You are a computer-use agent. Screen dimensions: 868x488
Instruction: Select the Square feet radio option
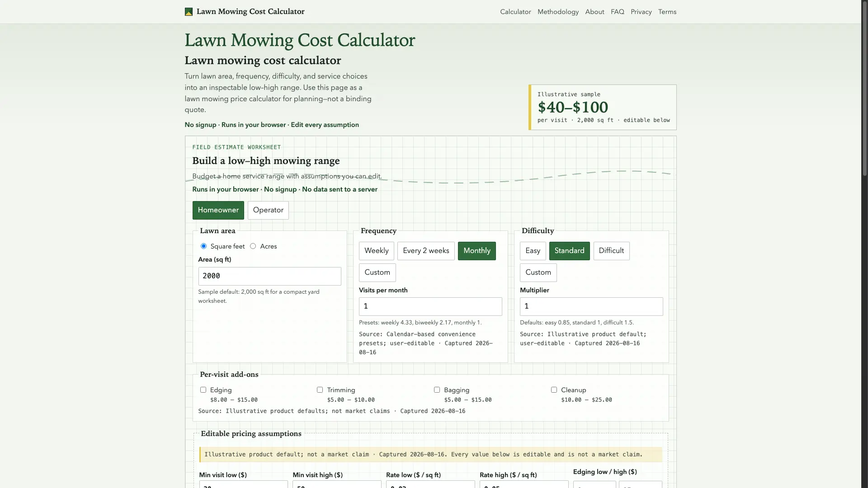click(x=203, y=246)
